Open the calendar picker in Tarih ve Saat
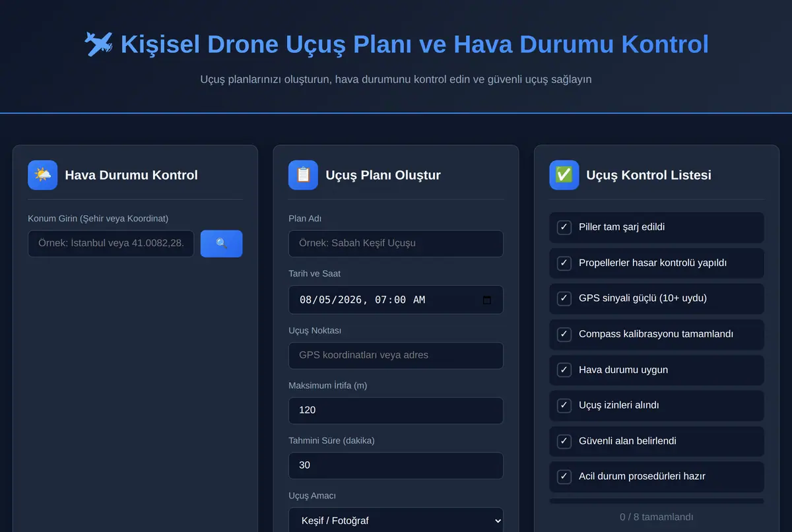This screenshot has width=792, height=532. pyautogui.click(x=487, y=300)
